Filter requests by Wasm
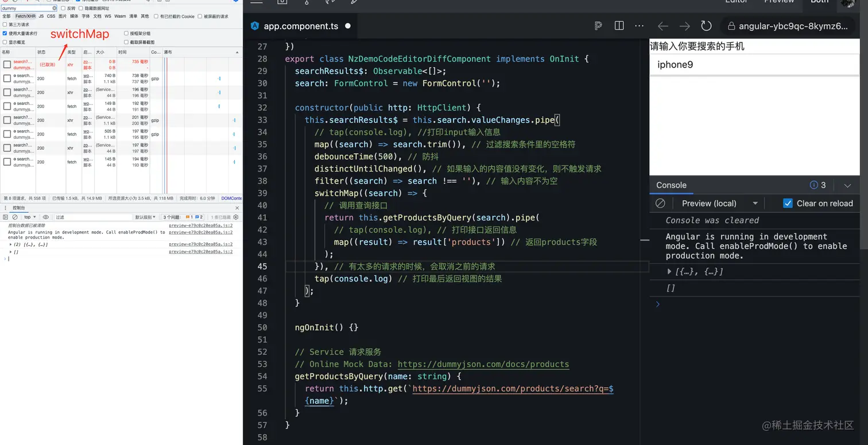Screen dimensions: 868x445 (120, 17)
